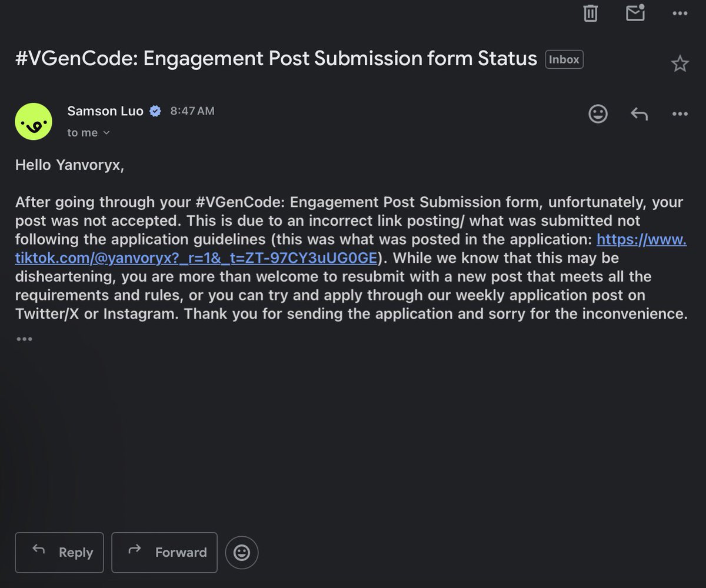Add emoji reaction beside the sender row

598,113
